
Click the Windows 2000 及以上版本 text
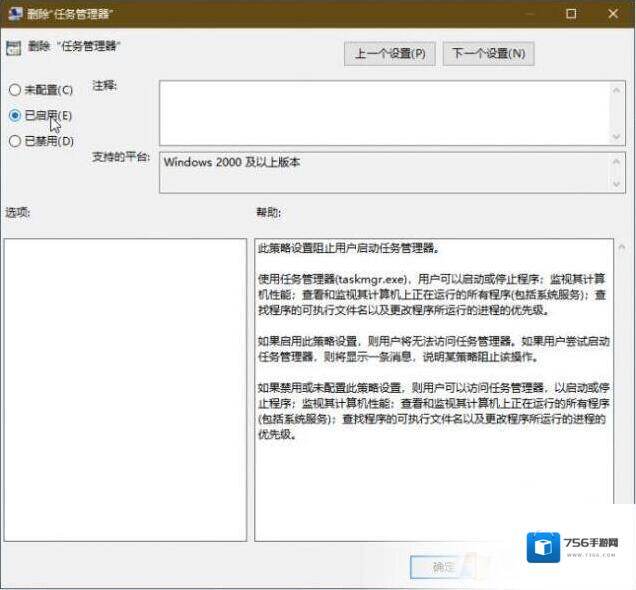232,162
